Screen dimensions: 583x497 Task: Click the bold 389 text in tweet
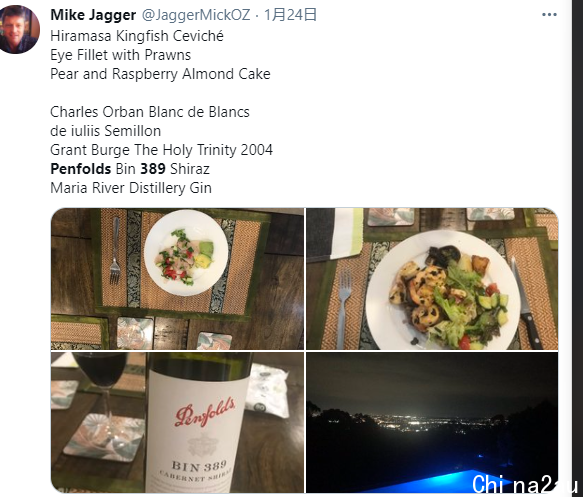click(153, 169)
